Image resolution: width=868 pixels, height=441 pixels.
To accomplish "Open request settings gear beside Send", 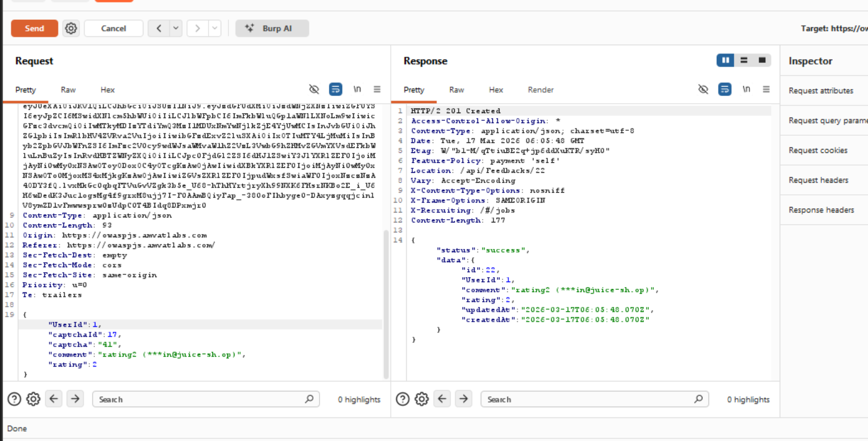I will click(71, 28).
